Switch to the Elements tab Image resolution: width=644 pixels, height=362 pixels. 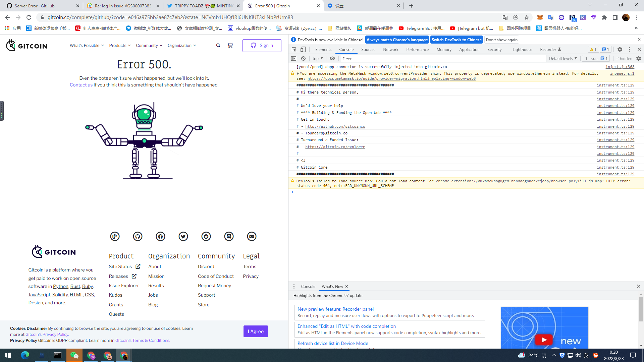[x=323, y=50]
